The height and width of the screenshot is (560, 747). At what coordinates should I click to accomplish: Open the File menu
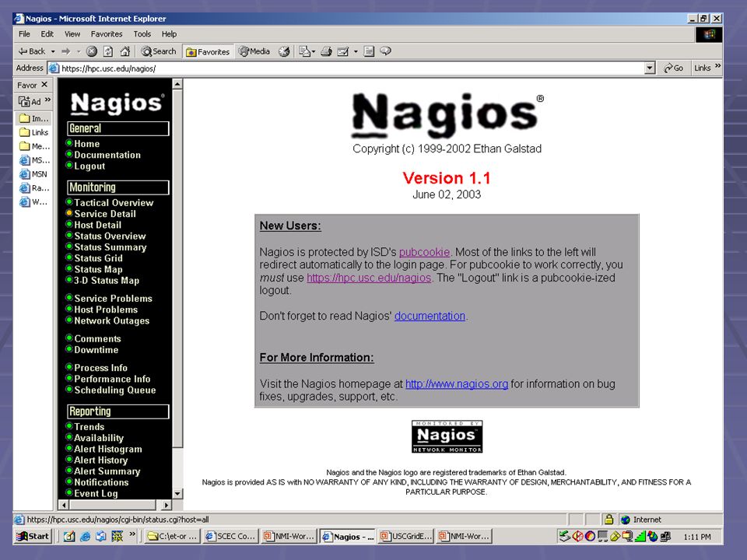24,33
